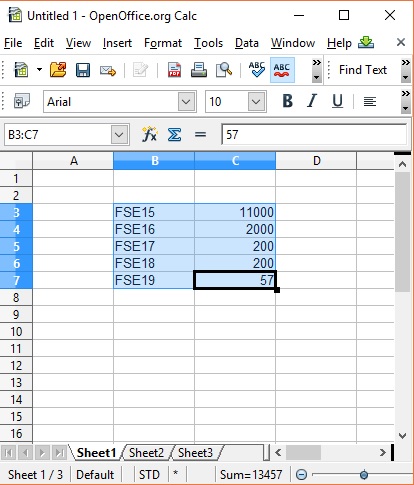
Task: Click the Sum sigma icon
Action: 174,135
